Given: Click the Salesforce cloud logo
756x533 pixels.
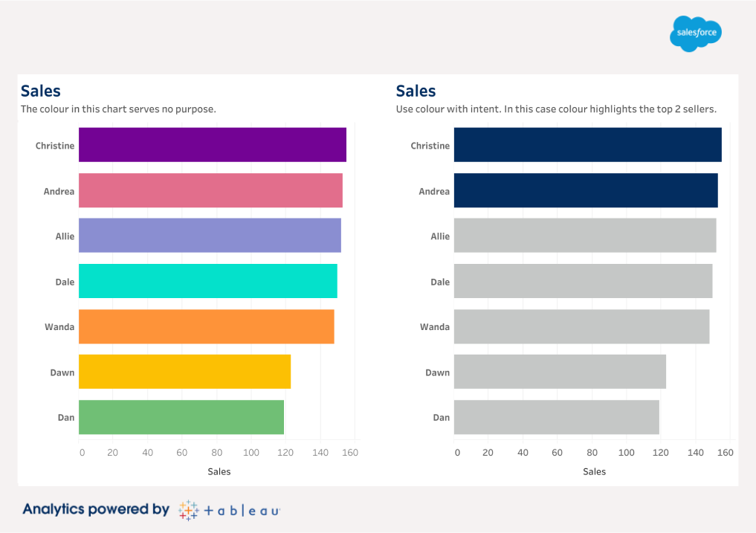Looking at the screenshot, I should pyautogui.click(x=695, y=33).
